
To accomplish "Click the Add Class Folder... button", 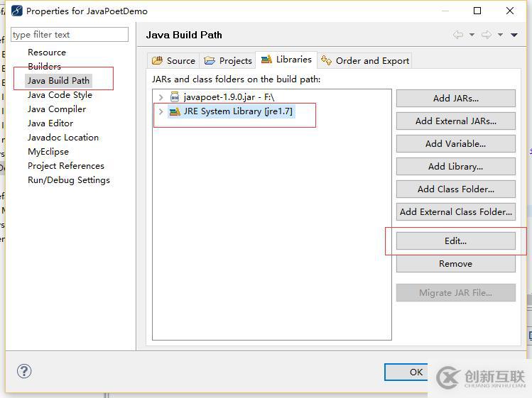I will click(x=456, y=189).
